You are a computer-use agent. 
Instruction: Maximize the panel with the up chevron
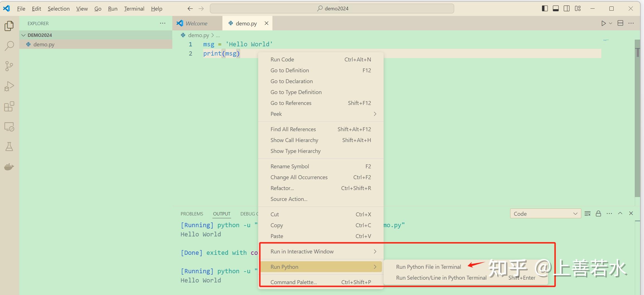tap(620, 213)
